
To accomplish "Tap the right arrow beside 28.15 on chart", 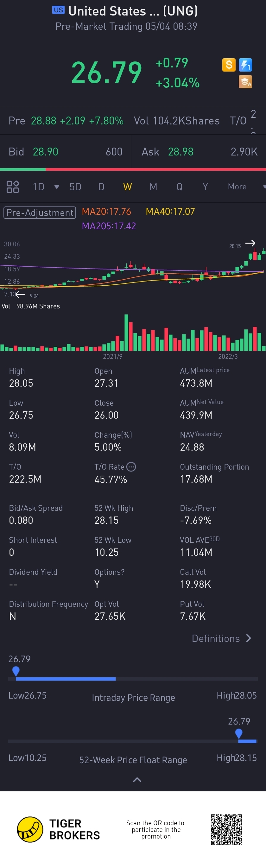I will tap(250, 243).
